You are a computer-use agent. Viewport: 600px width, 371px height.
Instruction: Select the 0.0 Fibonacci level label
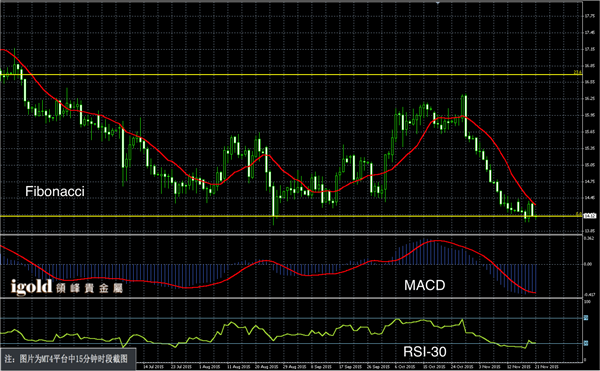[579, 214]
